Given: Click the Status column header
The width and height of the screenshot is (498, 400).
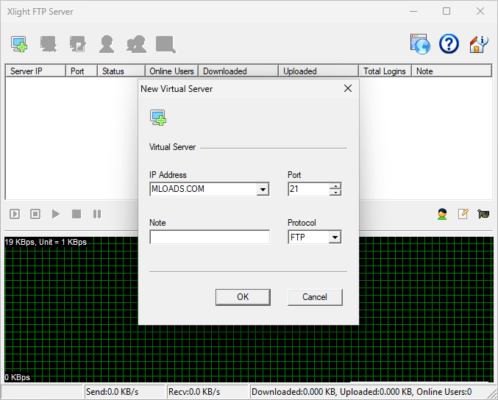Looking at the screenshot, I should [x=121, y=71].
